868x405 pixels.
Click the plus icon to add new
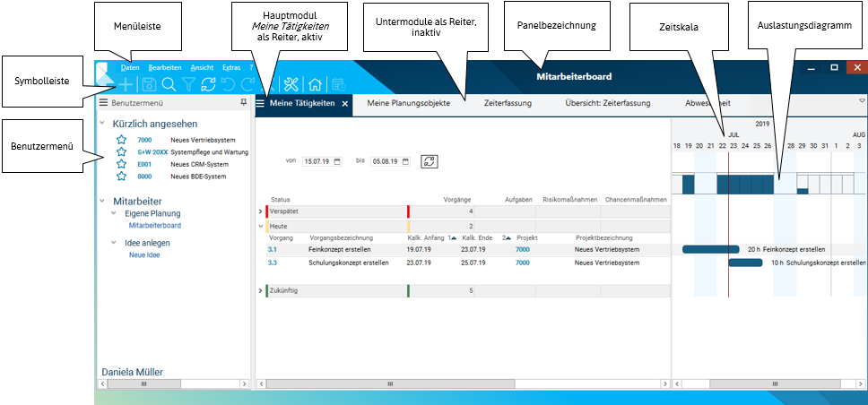(x=126, y=84)
